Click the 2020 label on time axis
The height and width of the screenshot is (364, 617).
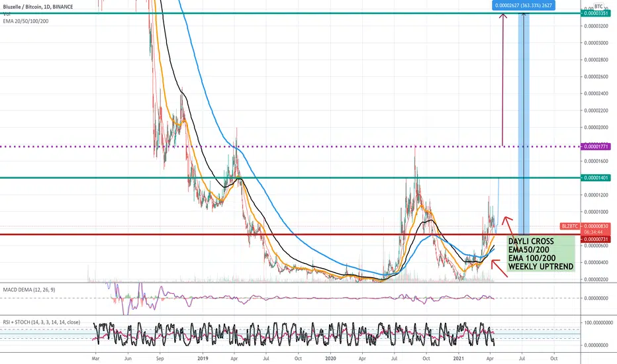tap(330, 359)
